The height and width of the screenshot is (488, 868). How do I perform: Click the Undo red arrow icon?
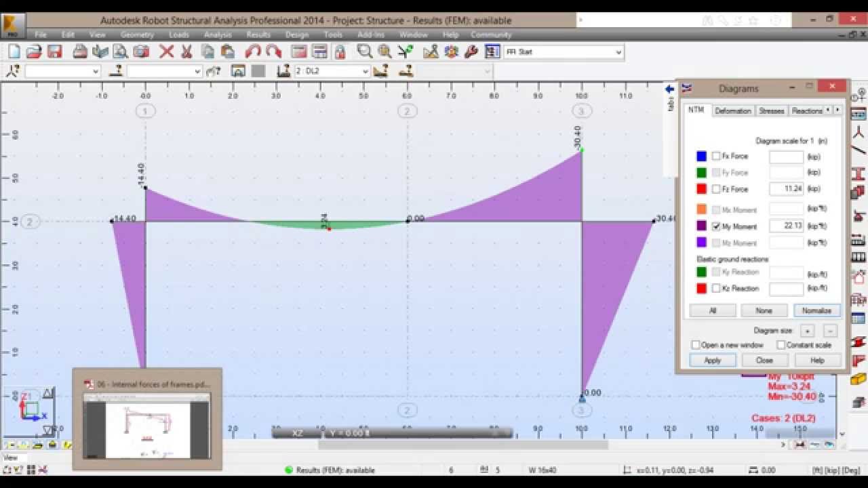pyautogui.click(x=254, y=52)
